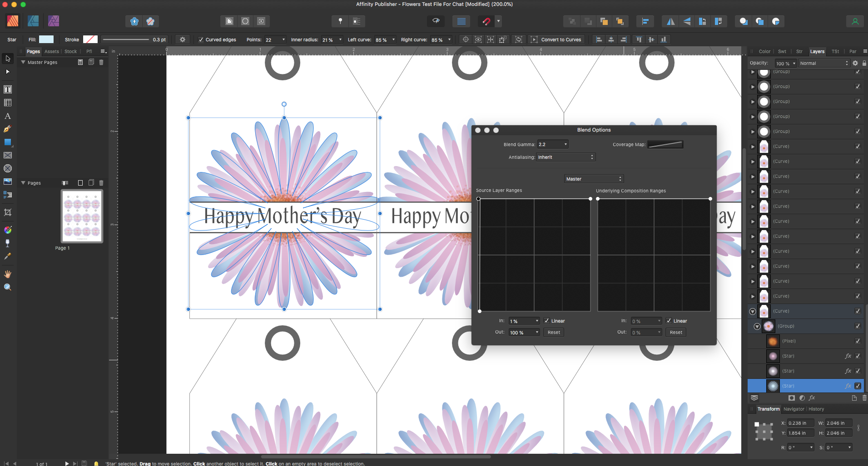
Task: Switch to the Photo persona
Action: (x=54, y=21)
